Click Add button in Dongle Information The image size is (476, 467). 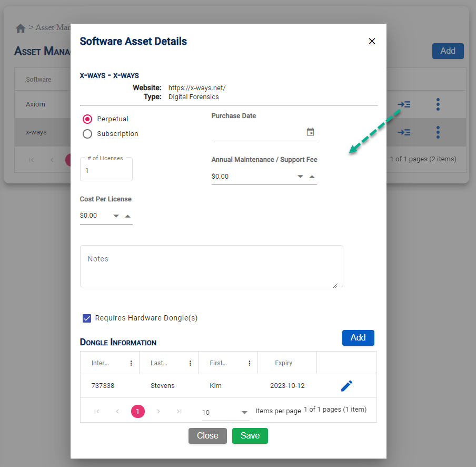coord(358,337)
